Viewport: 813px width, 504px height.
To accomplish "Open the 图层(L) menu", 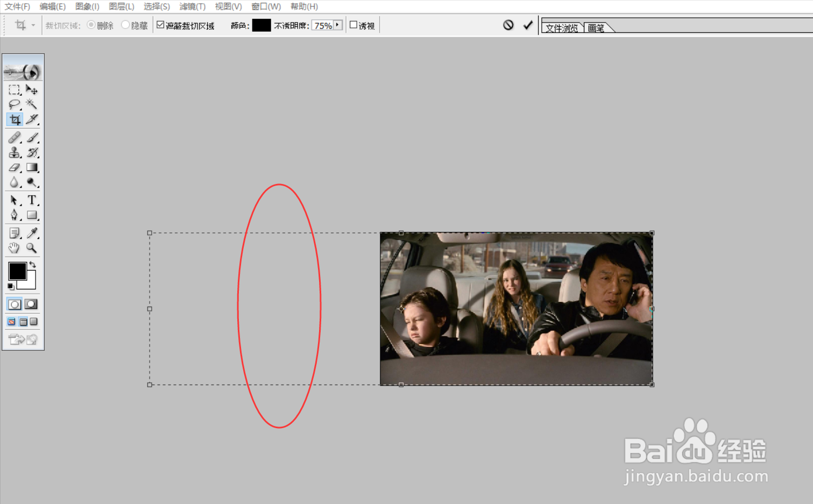I will [x=122, y=6].
